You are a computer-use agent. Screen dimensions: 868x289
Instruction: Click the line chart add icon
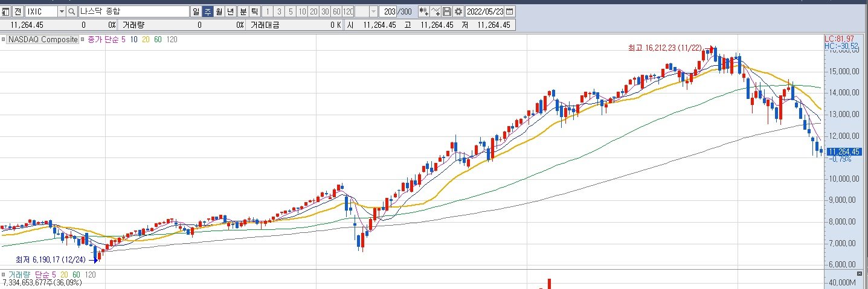[436, 11]
